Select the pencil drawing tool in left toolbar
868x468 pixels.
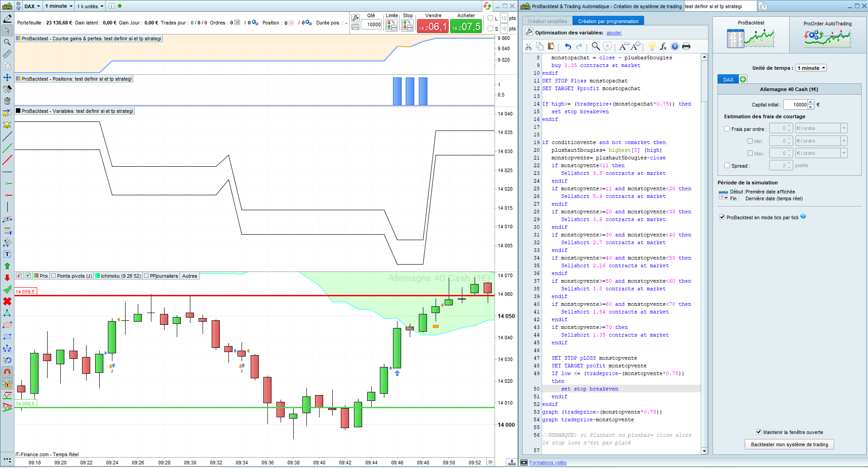pos(7,19)
